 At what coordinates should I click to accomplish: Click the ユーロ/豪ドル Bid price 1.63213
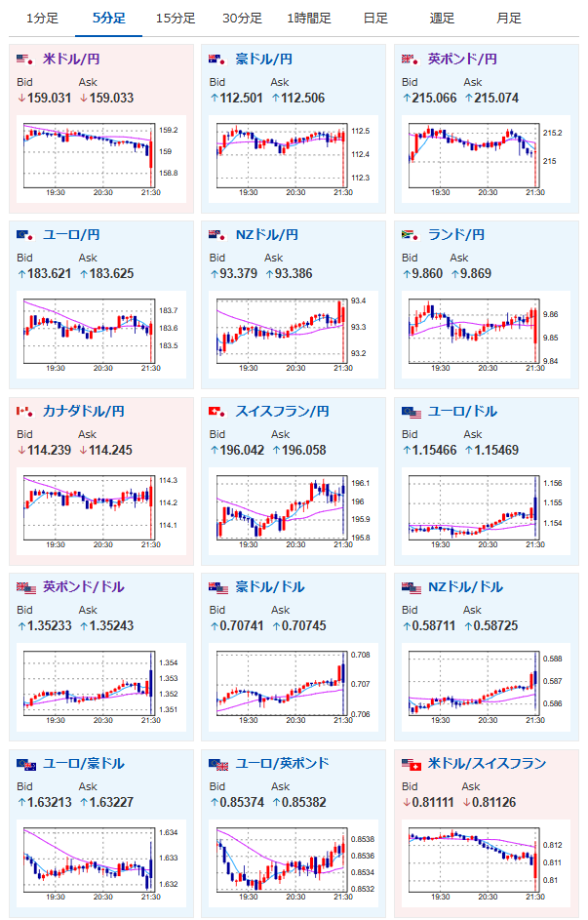45,802
